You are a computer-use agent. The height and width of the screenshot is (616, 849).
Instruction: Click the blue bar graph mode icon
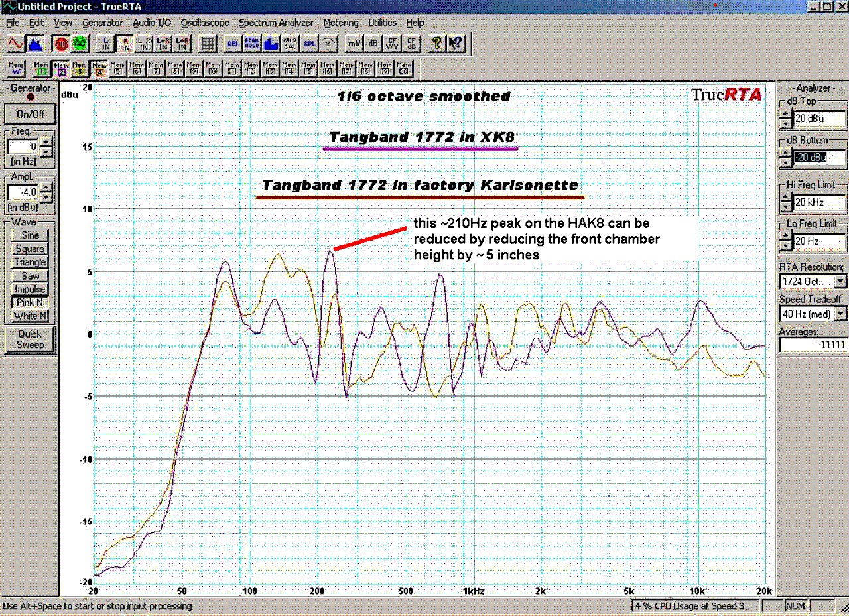(x=271, y=44)
